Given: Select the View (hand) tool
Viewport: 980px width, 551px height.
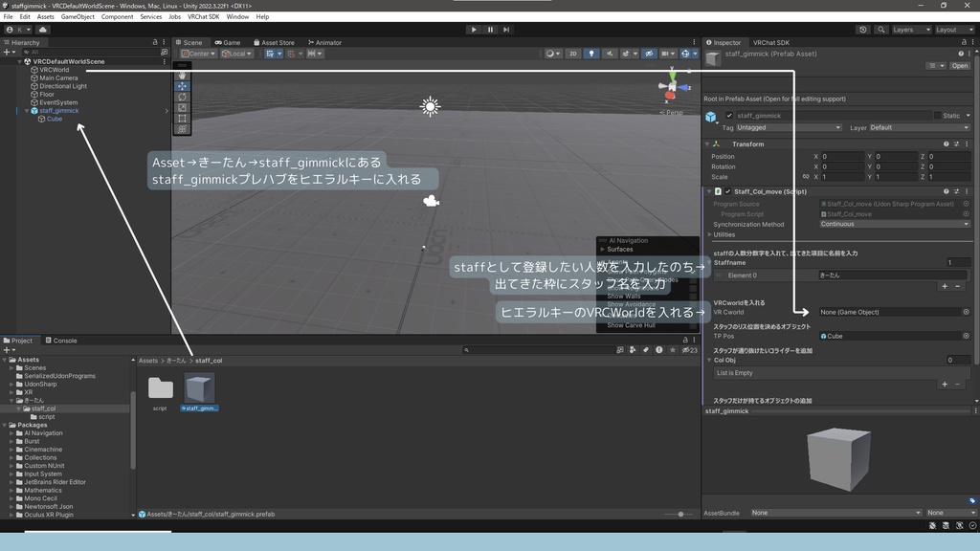Looking at the screenshot, I should pyautogui.click(x=182, y=77).
